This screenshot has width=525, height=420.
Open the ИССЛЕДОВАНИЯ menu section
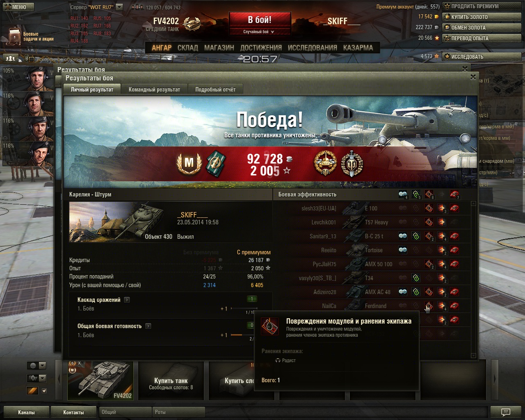[313, 48]
